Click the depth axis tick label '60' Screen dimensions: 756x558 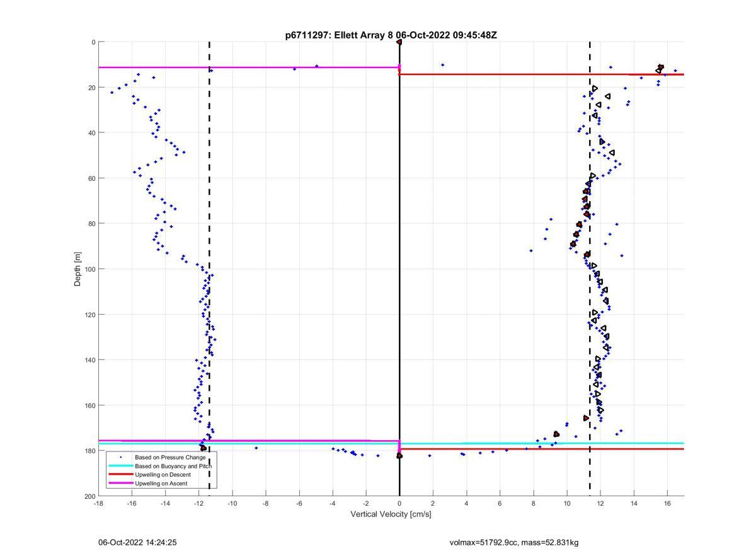pos(91,178)
